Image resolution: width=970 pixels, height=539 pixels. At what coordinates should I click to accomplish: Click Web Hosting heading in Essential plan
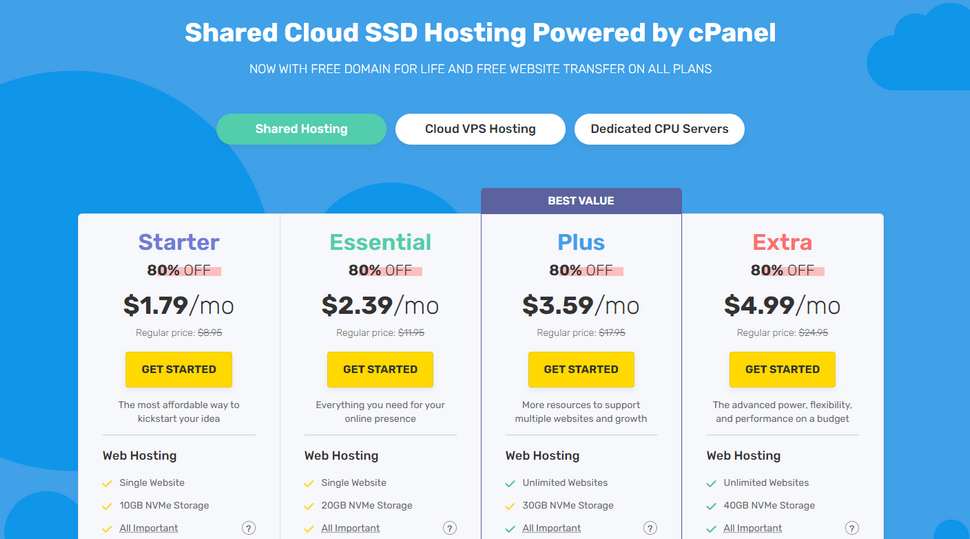pyautogui.click(x=341, y=455)
